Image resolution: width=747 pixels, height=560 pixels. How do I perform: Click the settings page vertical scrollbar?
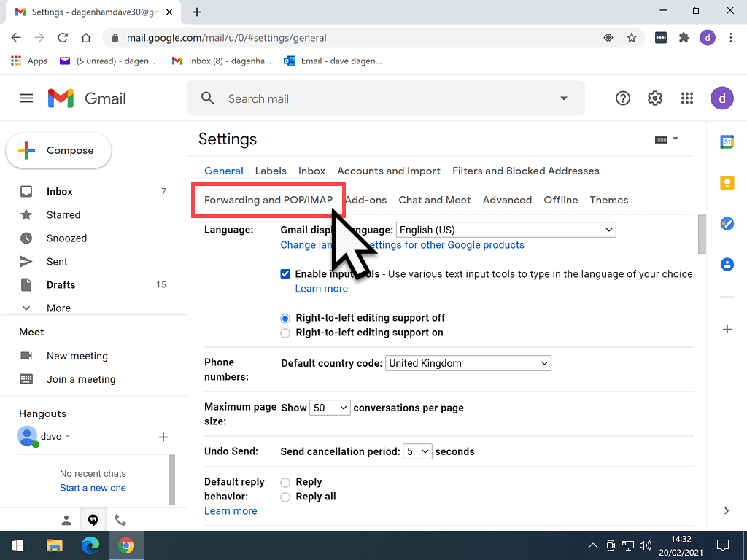coord(701,233)
